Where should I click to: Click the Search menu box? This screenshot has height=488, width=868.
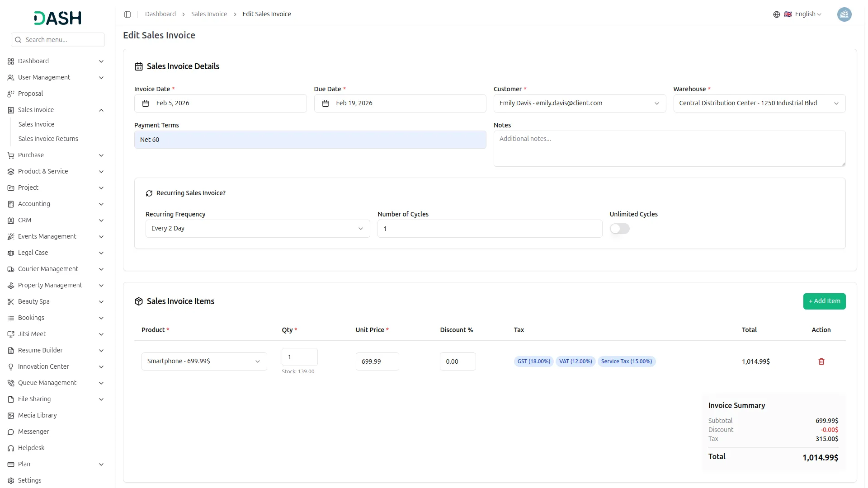tap(58, 40)
